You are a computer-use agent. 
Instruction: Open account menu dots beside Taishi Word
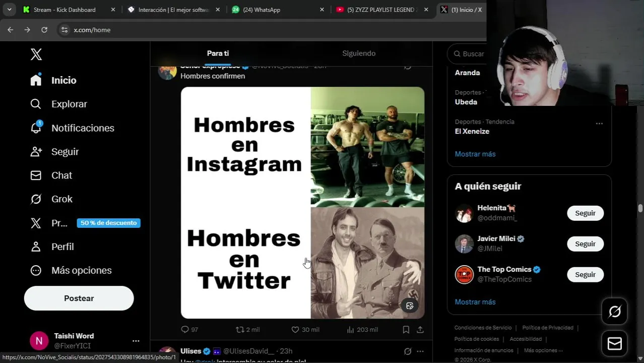coord(136,341)
